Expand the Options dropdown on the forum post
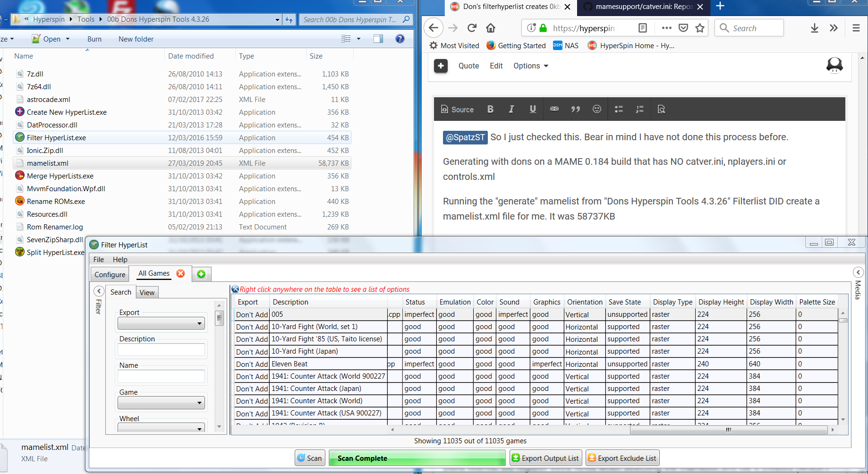 click(x=531, y=66)
